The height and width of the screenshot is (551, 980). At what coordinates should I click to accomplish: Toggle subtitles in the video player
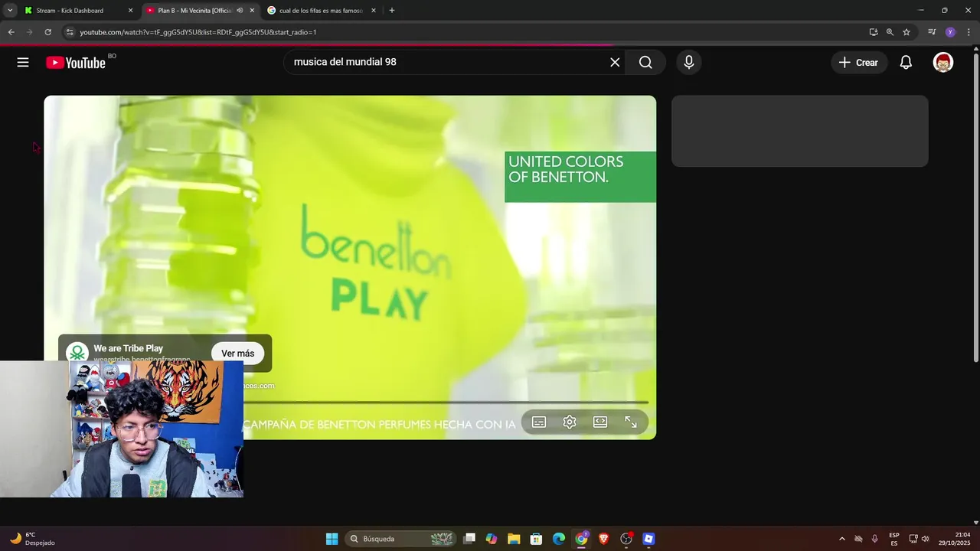(x=539, y=422)
